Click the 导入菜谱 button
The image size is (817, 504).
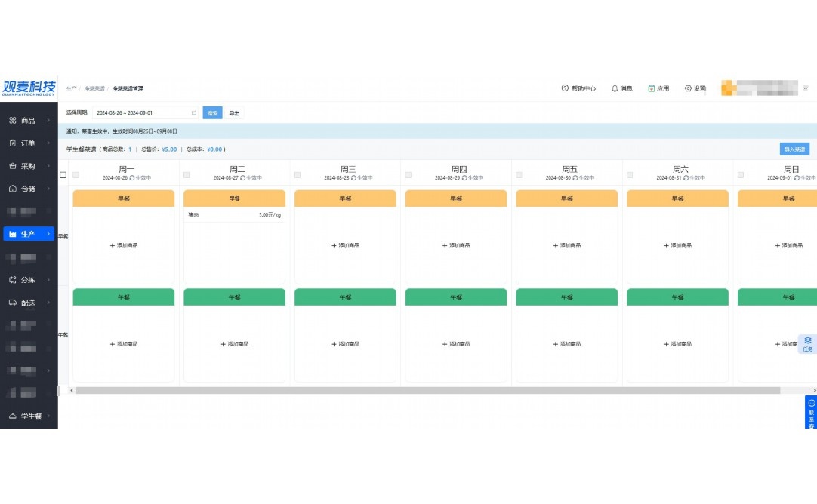pyautogui.click(x=794, y=149)
